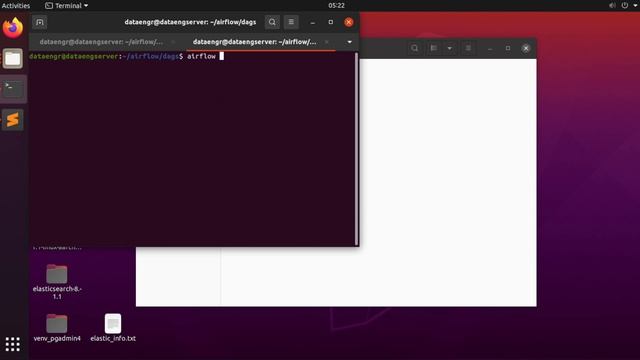Viewport: 640px width, 360px height.
Task: Close the second Terminal tab
Action: point(327,42)
